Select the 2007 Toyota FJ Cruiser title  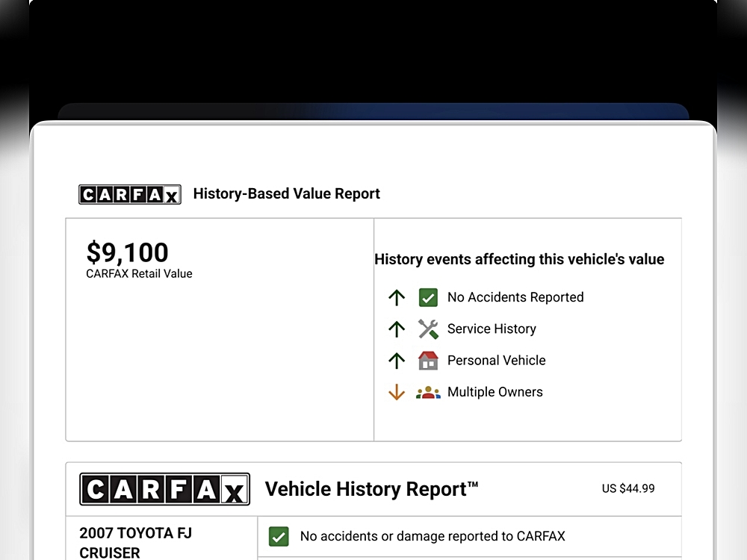135,542
